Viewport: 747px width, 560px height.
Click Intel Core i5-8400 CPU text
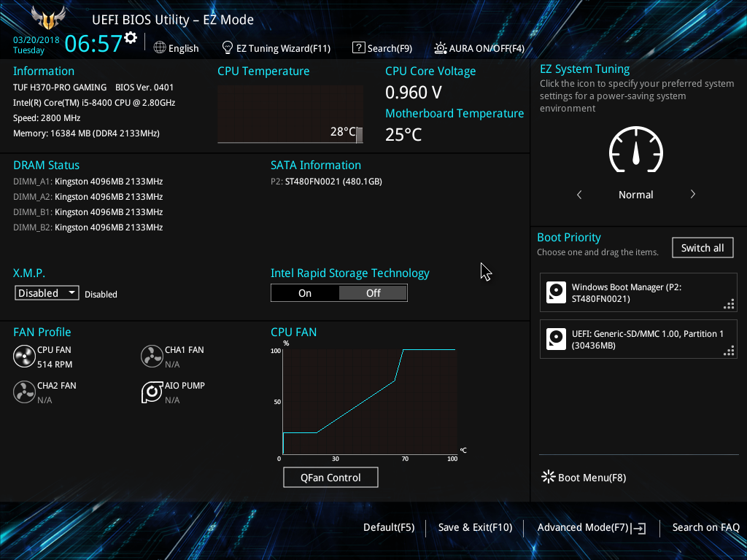pyautogui.click(x=94, y=103)
